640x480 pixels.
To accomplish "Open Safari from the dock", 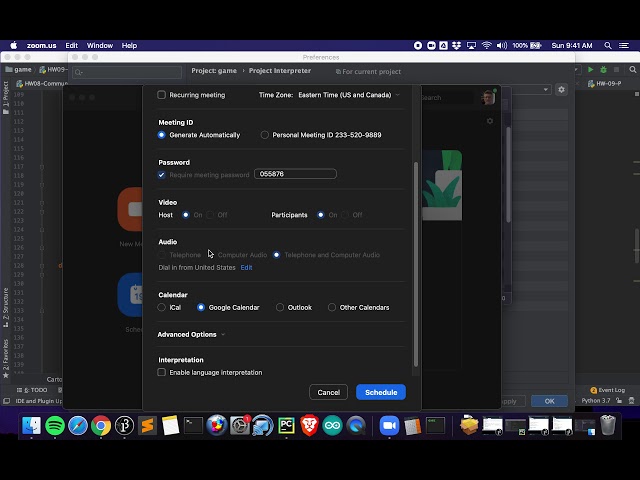I will (78, 426).
